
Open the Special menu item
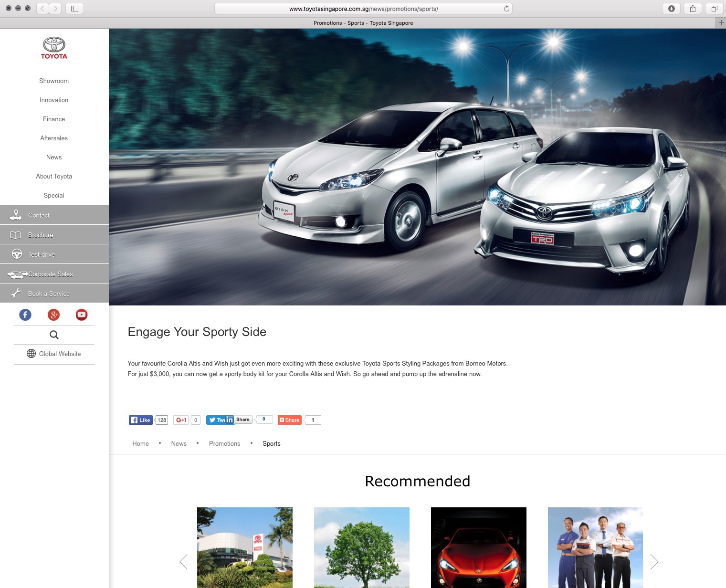(x=54, y=196)
